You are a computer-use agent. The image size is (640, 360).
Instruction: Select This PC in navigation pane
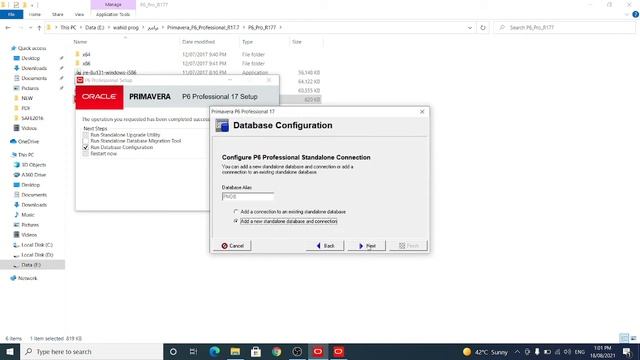[x=26, y=155]
